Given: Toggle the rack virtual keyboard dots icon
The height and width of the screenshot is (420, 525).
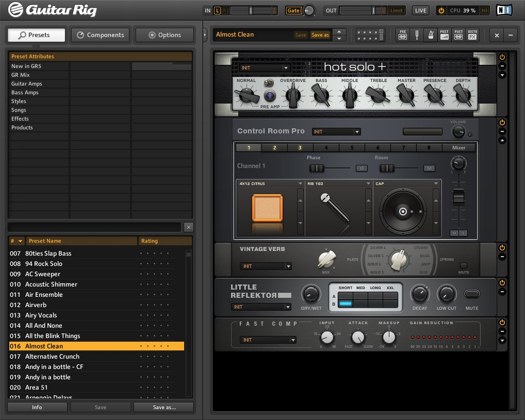Looking at the screenshot, I should coord(370,35).
